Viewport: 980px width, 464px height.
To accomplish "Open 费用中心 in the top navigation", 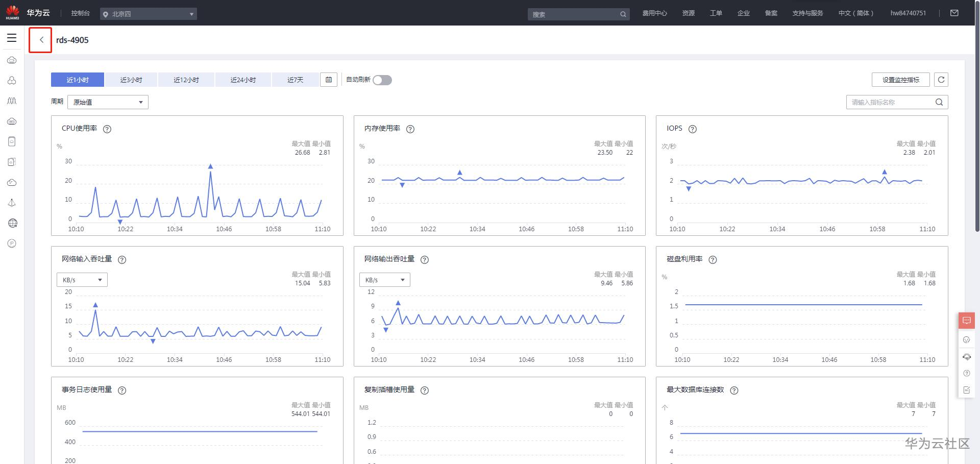I will (654, 13).
